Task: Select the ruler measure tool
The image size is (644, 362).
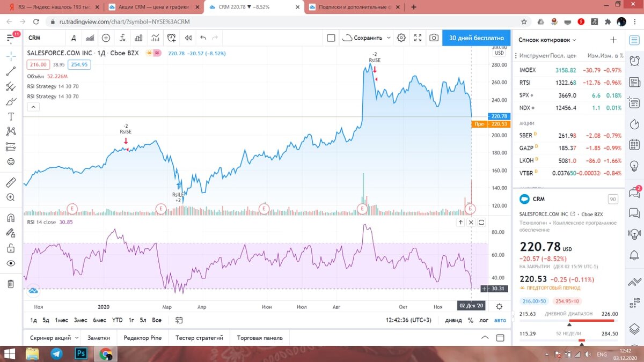Action: tap(11, 182)
